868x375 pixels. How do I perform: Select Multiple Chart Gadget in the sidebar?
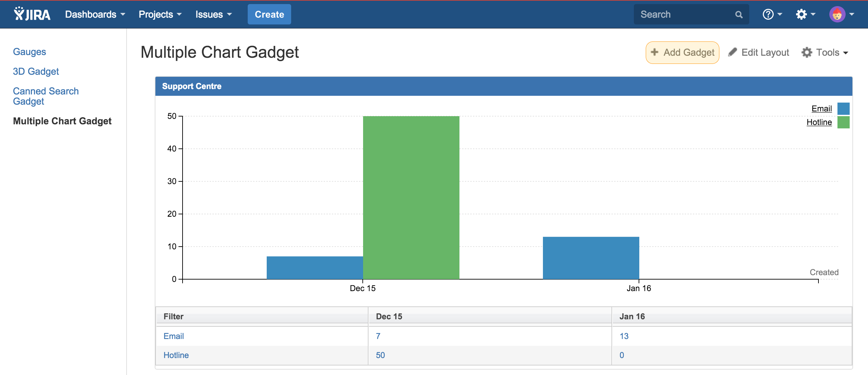pos(62,121)
